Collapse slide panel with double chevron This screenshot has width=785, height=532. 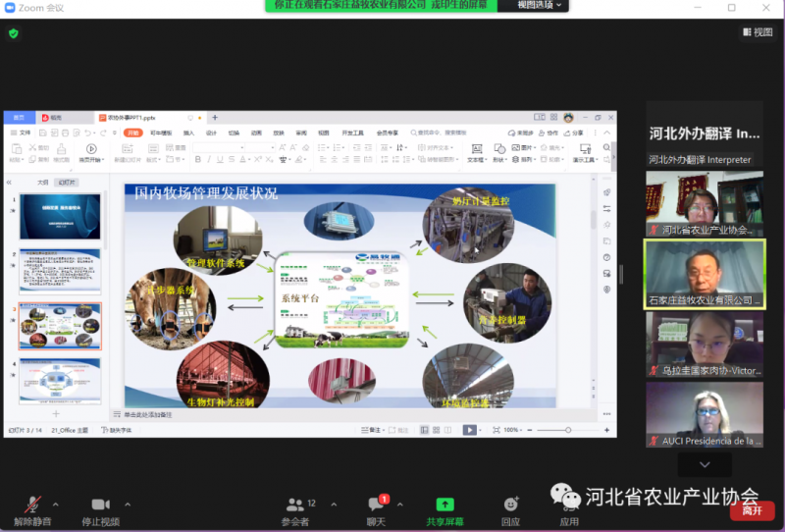pos(9,183)
